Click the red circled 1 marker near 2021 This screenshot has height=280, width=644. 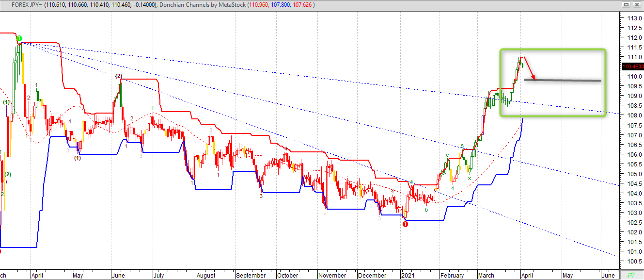(x=405, y=224)
